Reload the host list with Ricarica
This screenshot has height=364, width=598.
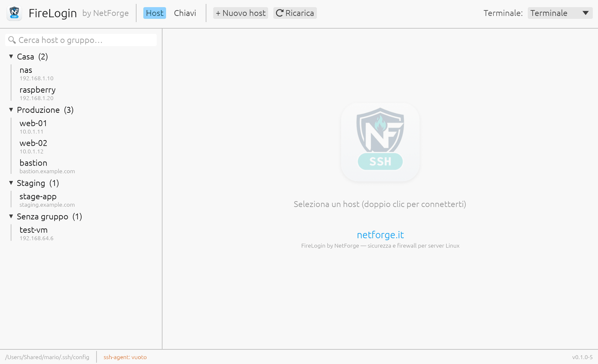(x=295, y=13)
